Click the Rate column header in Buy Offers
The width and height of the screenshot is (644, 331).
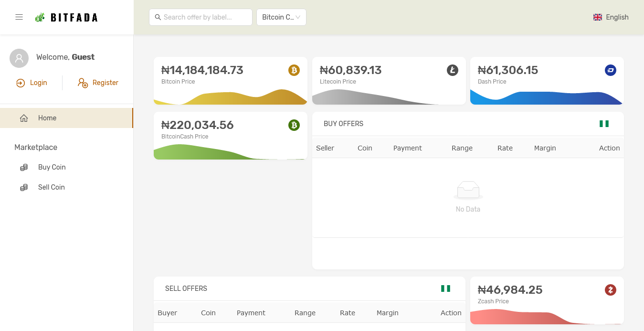coord(505,148)
